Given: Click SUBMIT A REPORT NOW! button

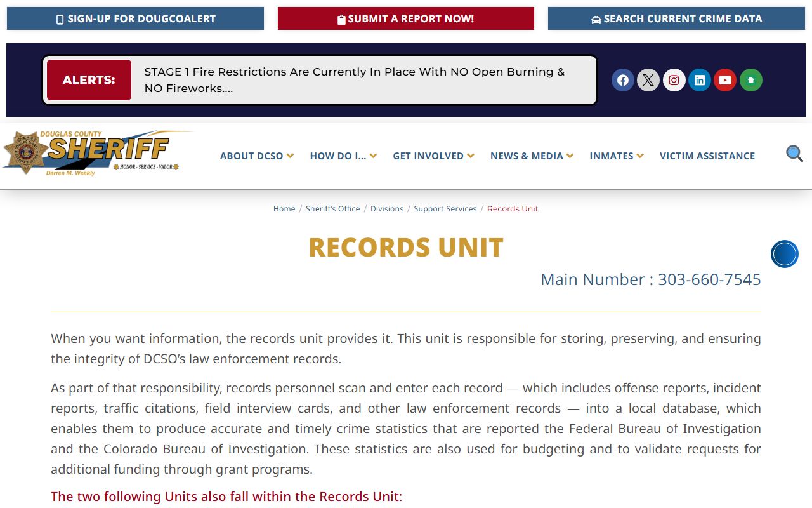Looking at the screenshot, I should 406,18.
